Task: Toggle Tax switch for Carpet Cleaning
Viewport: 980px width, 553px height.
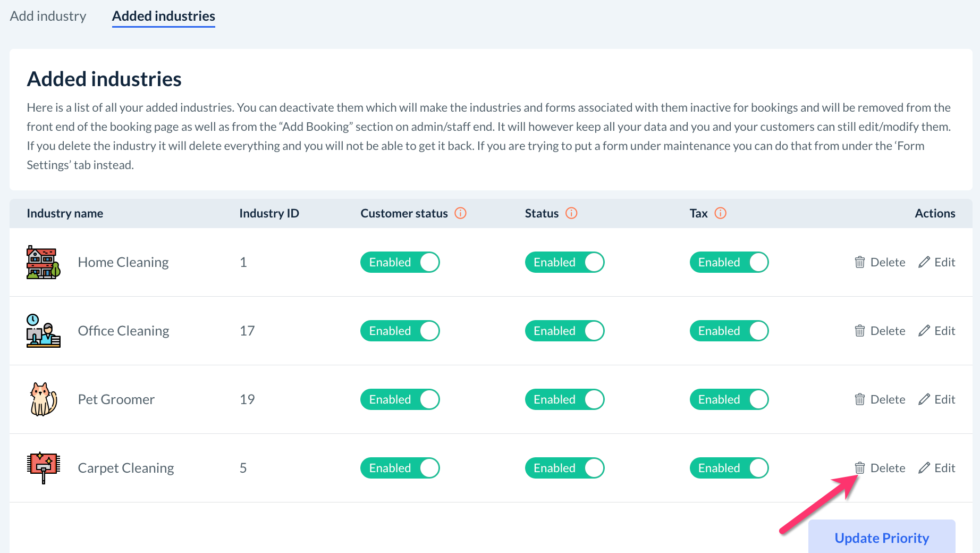Action: (729, 468)
